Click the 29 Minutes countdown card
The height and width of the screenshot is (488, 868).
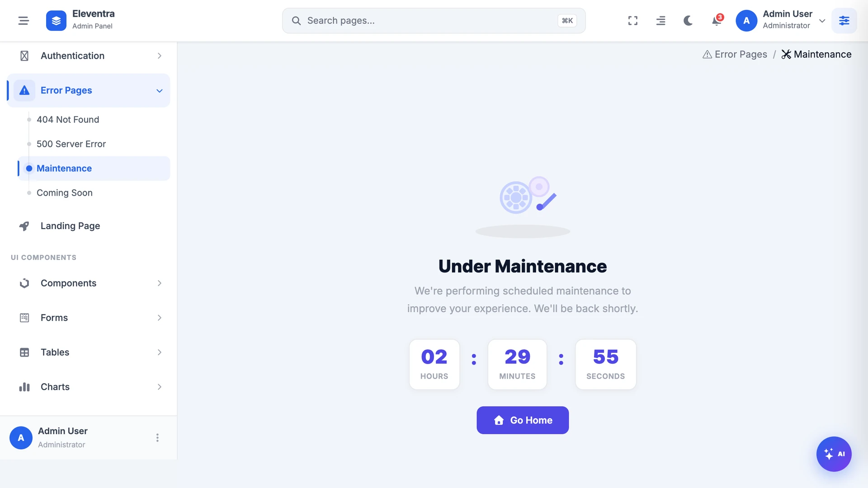[517, 364]
